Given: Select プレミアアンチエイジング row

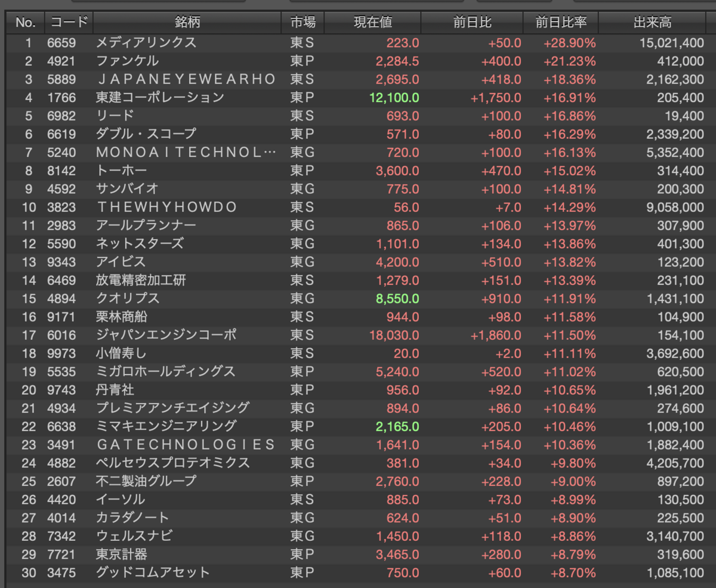Looking at the screenshot, I should pyautogui.click(x=358, y=408).
